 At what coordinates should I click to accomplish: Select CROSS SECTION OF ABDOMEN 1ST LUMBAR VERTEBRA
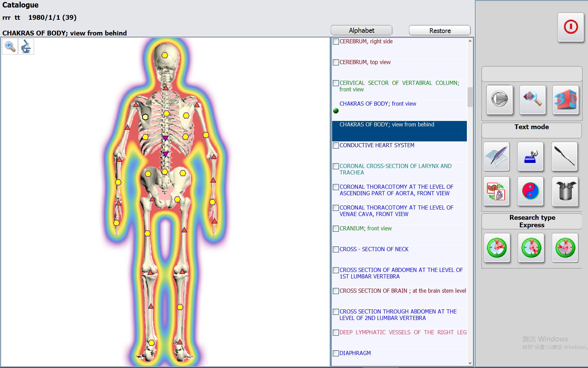pos(399,277)
